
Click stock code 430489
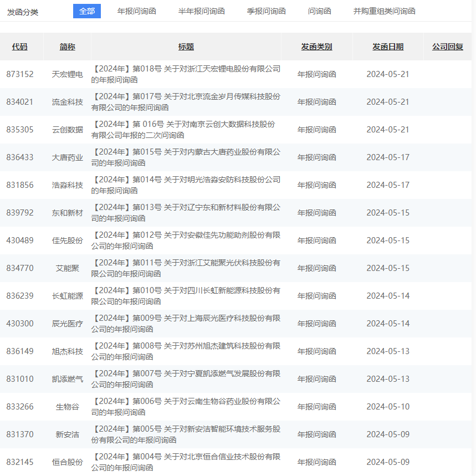tap(20, 240)
